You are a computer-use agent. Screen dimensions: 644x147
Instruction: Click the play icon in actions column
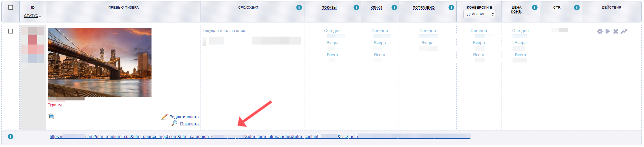pyautogui.click(x=608, y=31)
